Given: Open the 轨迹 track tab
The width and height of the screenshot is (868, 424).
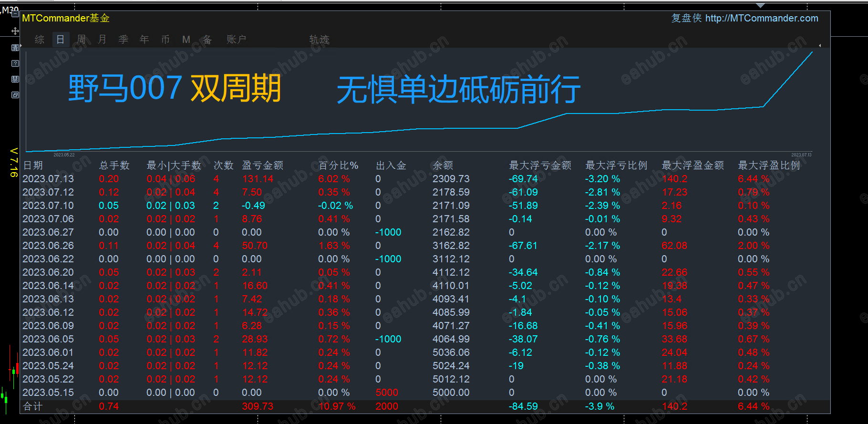Looking at the screenshot, I should pyautogui.click(x=320, y=40).
